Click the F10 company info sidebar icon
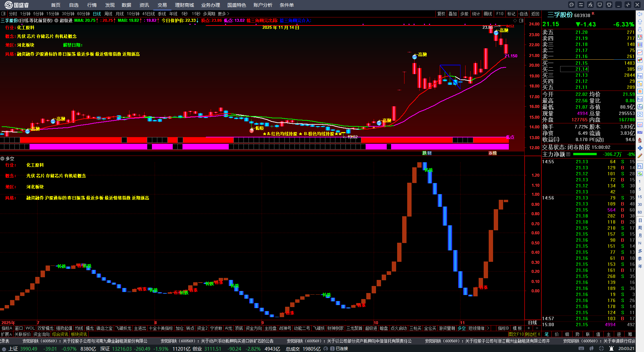The width and height of the screenshot is (644, 352). pos(640,76)
